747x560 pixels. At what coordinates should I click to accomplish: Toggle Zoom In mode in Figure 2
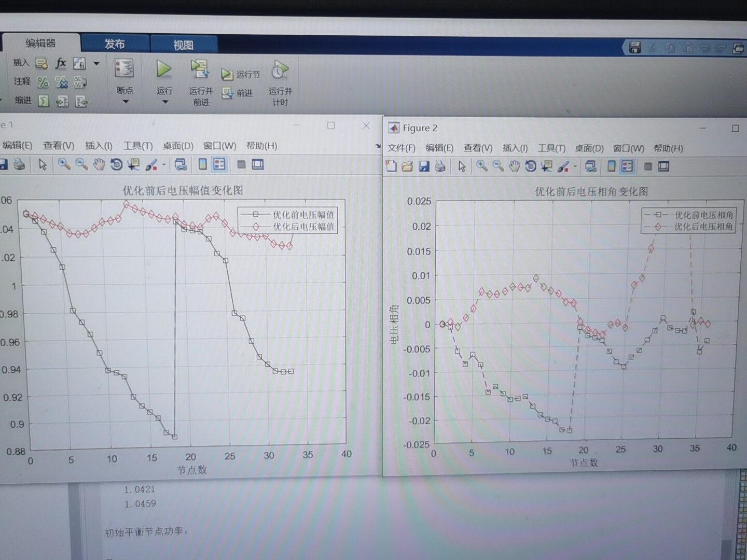click(482, 166)
